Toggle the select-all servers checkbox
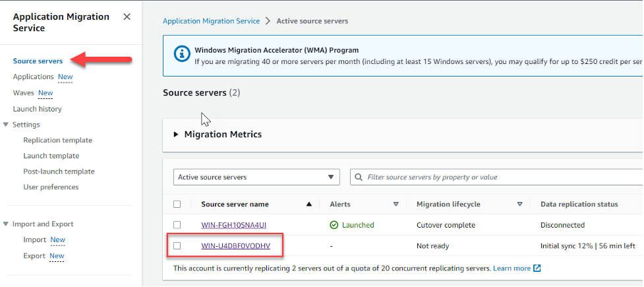The width and height of the screenshot is (644, 287). 177,205
